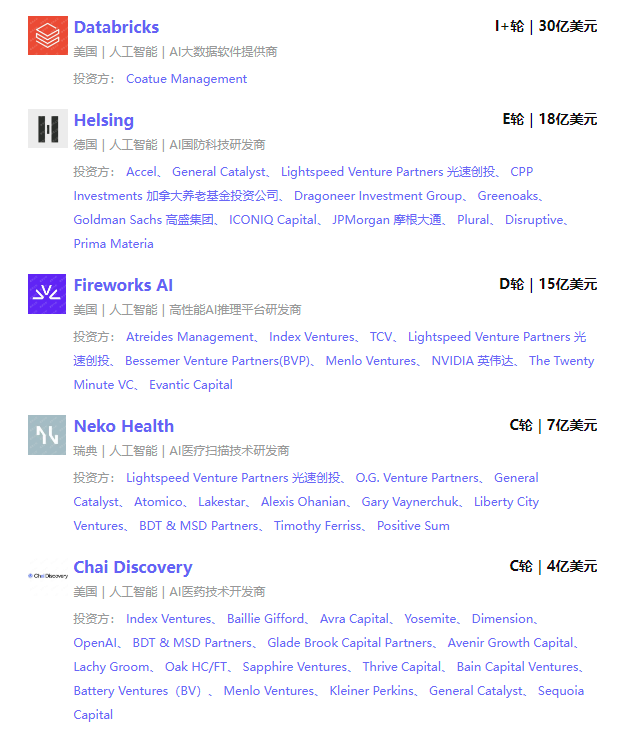Open the Chai Discovery logo thumbnail
The image size is (641, 736).
(48, 575)
